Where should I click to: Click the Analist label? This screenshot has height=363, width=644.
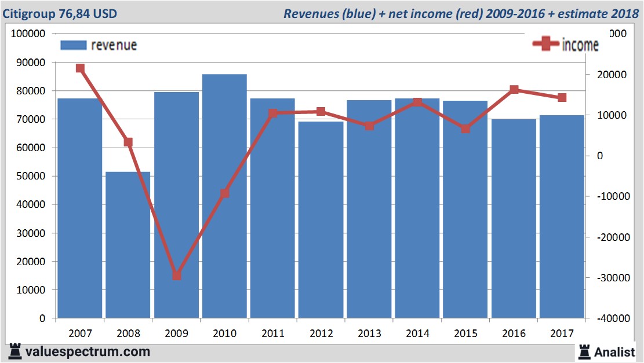[x=614, y=352]
